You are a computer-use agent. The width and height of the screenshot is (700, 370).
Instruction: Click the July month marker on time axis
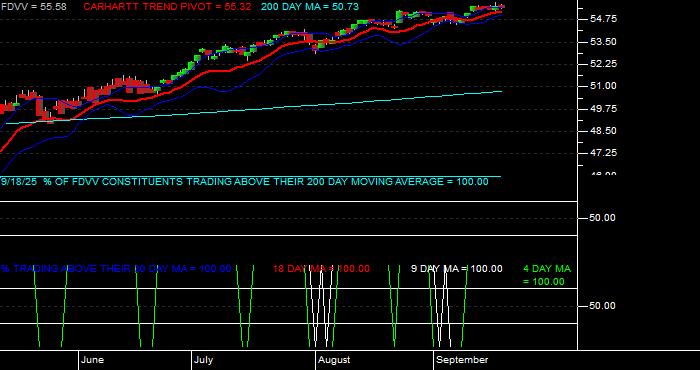[204, 360]
